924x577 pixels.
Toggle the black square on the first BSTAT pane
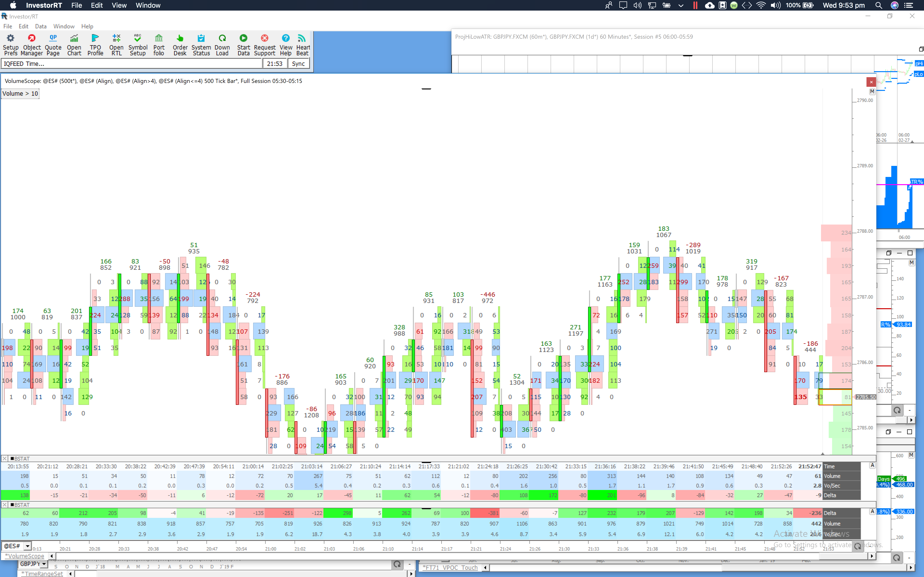(12, 459)
